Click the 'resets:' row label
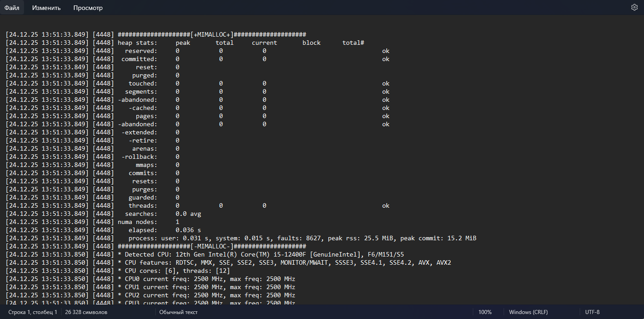The image size is (644, 319). [145, 181]
